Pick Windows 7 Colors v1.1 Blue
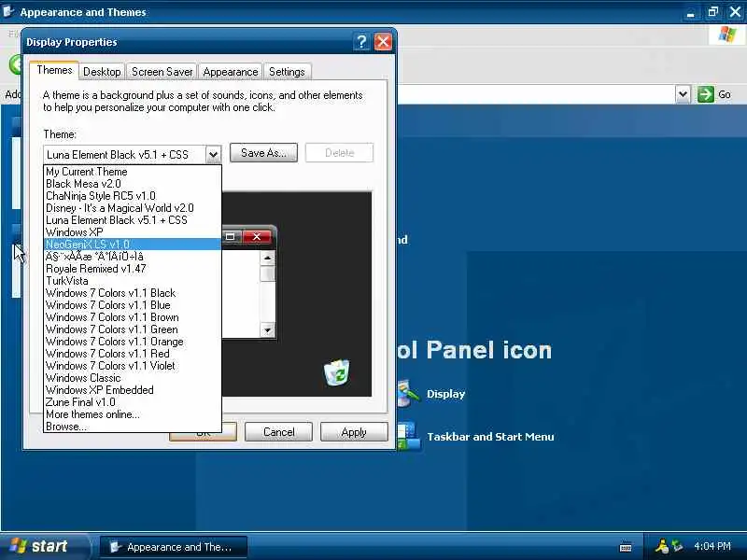Image resolution: width=747 pixels, height=560 pixels. (x=133, y=305)
